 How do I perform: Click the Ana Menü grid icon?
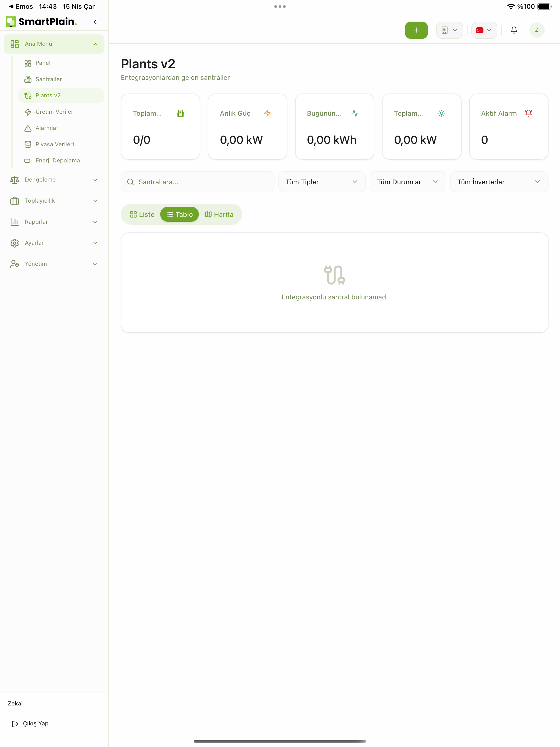tap(14, 44)
